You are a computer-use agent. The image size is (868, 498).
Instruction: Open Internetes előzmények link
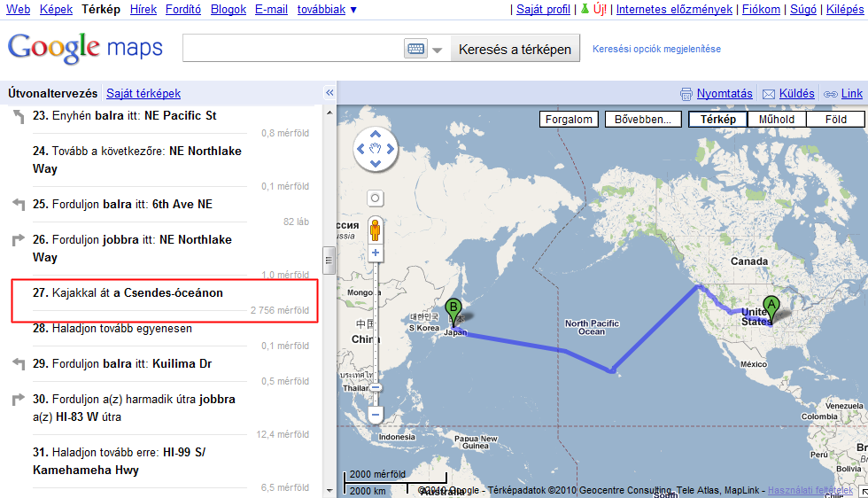[674, 10]
